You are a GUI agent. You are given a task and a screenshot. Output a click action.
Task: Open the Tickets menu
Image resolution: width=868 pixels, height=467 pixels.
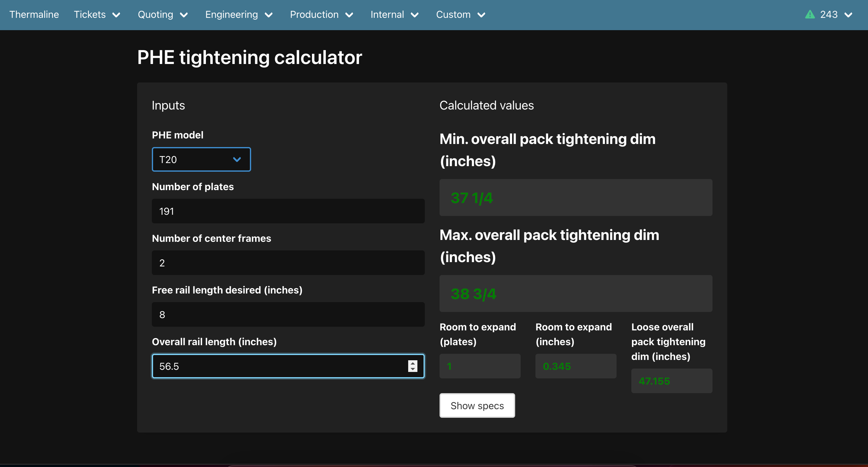coord(97,14)
